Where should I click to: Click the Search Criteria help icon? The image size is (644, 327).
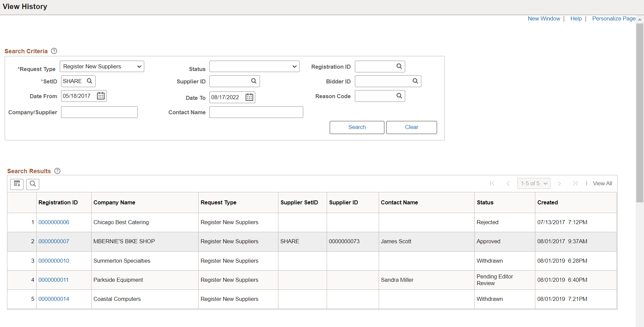(x=54, y=51)
